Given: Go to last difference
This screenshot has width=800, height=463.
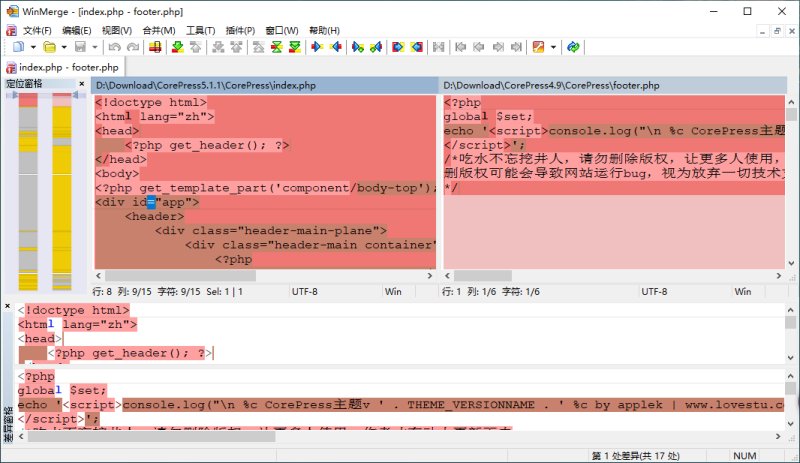Looking at the screenshot, I should coord(295,47).
